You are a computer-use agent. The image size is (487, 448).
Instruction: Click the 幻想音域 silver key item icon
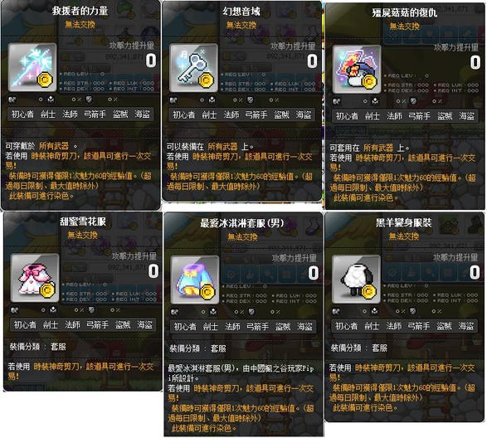(193, 68)
